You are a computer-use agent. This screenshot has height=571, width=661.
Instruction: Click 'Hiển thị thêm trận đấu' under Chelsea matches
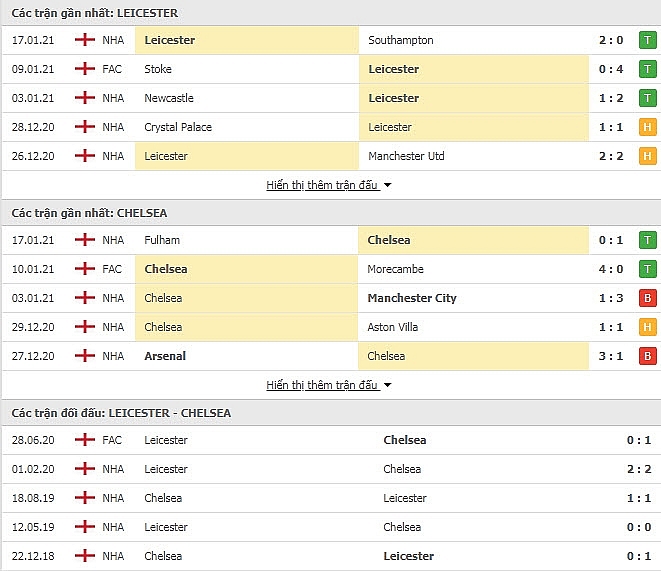pos(322,385)
